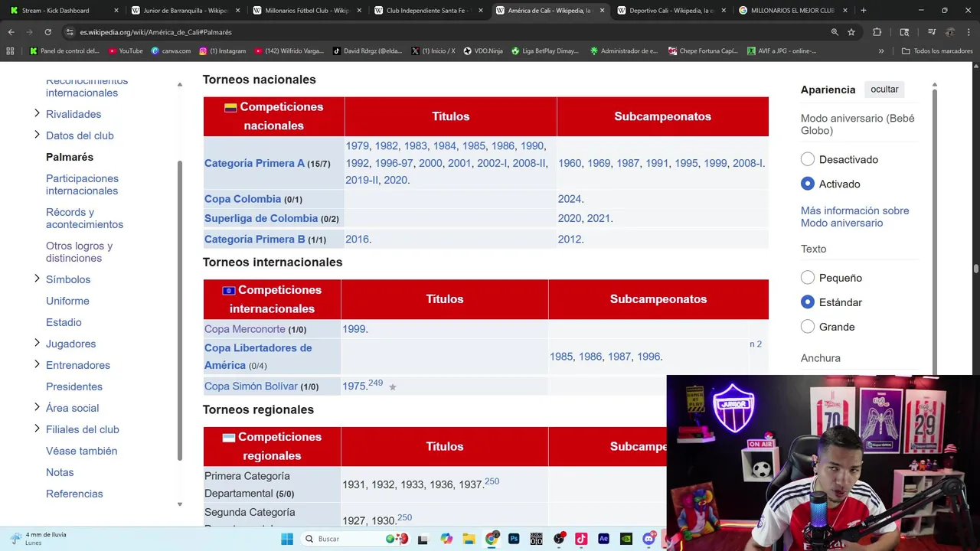Open the rain weather widget on taskbar

click(x=38, y=539)
